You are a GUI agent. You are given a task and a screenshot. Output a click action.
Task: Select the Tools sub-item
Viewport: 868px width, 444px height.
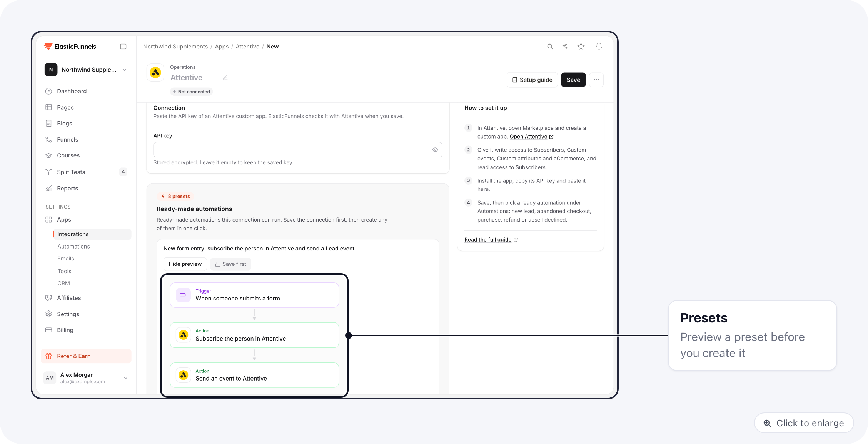64,271
